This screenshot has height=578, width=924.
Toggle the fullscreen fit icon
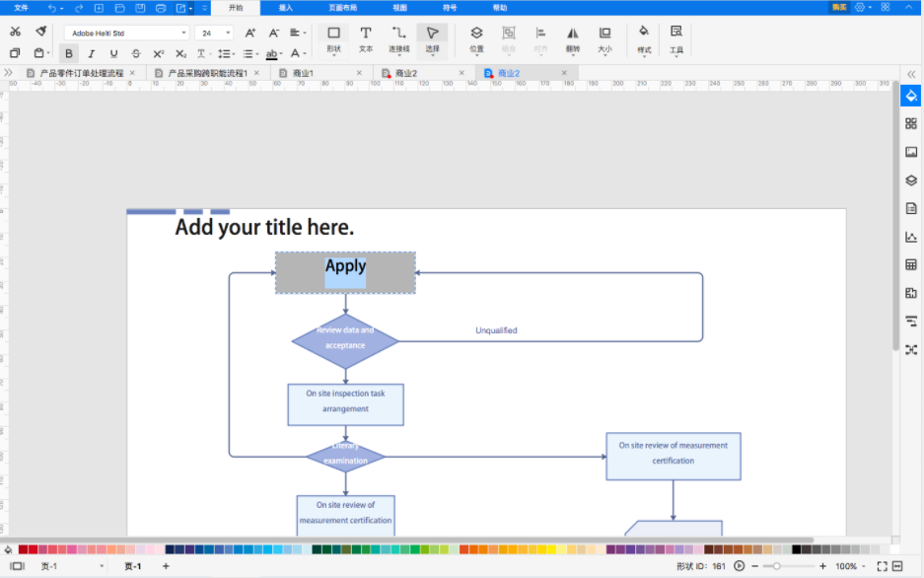[883, 566]
